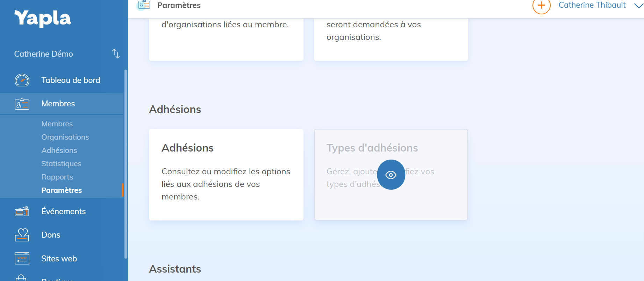Click the Événements ticket icon

click(x=22, y=211)
